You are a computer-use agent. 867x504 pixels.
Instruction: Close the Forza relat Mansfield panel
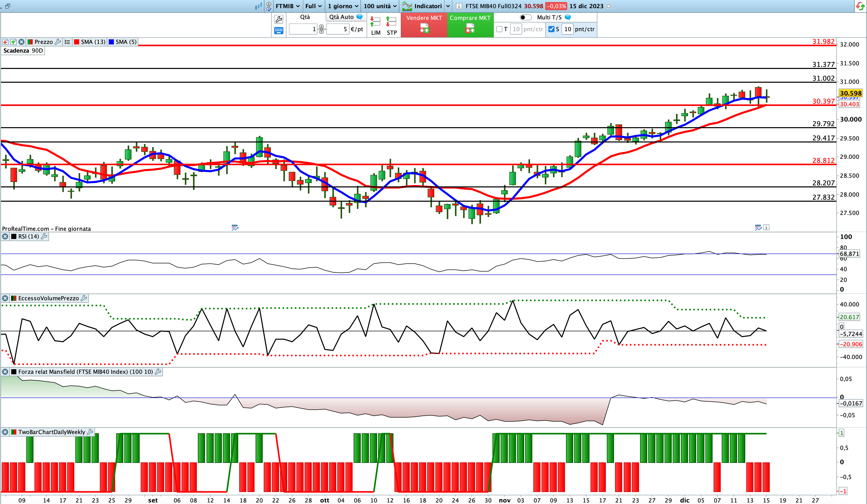(x=5, y=372)
